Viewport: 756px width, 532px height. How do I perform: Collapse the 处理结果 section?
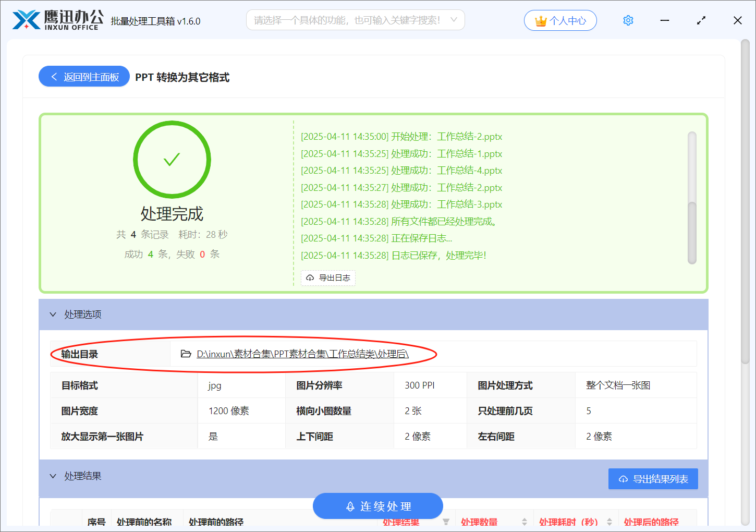point(53,476)
